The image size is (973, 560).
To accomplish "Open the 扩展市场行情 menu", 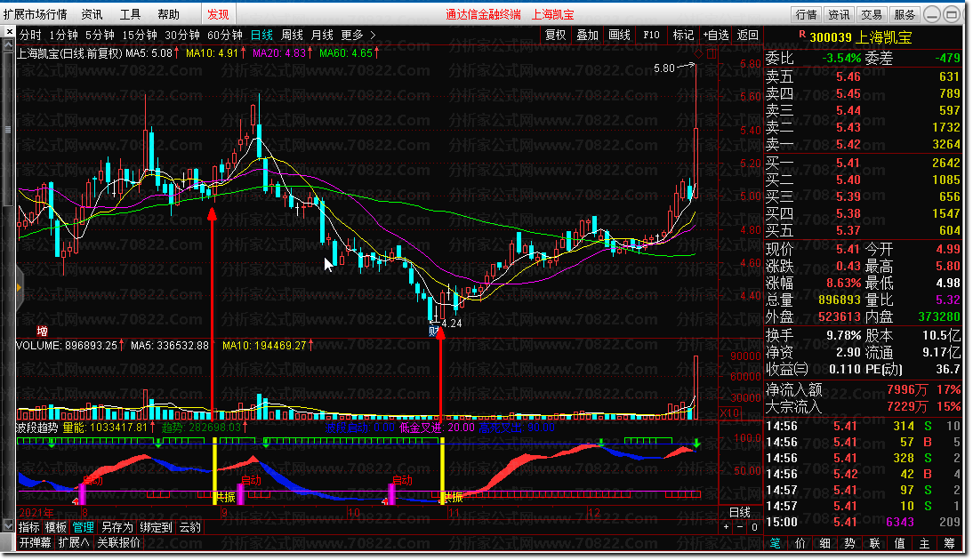I will pyautogui.click(x=36, y=13).
